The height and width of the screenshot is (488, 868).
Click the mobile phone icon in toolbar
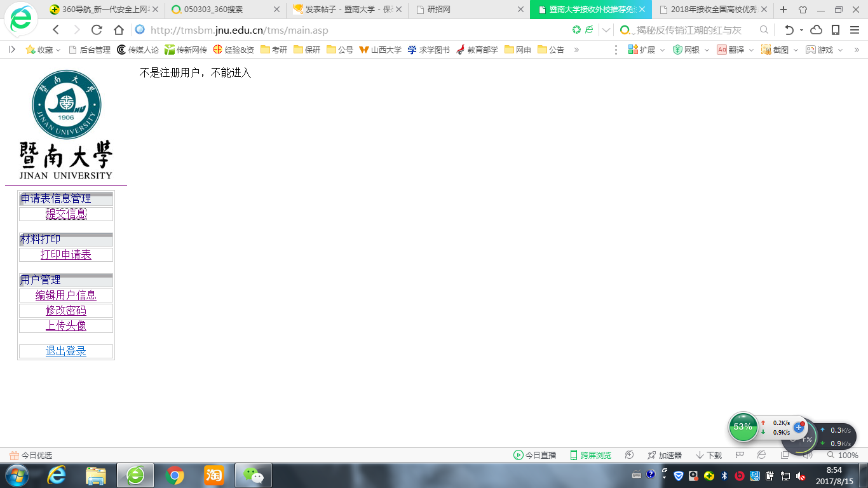[836, 30]
